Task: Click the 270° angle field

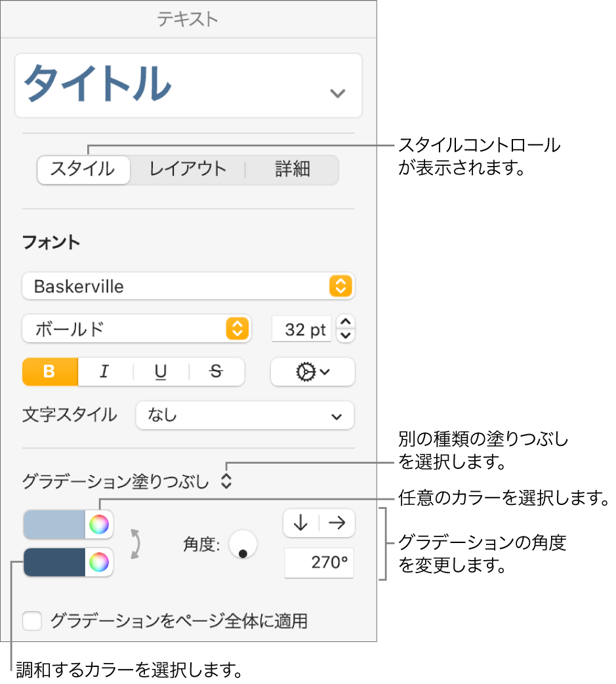Action: pos(319,563)
